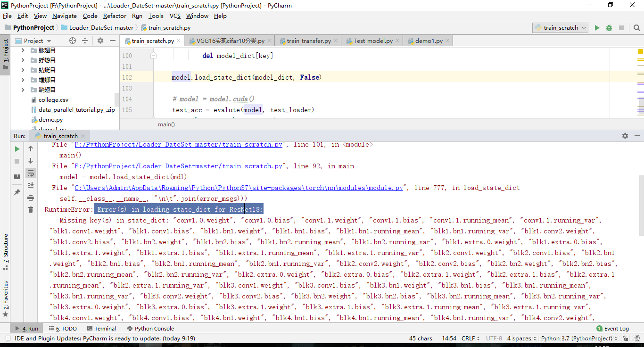Click the PythonProject breadcrumb
Image resolution: width=644 pixels, height=347 pixels.
[x=30, y=28]
